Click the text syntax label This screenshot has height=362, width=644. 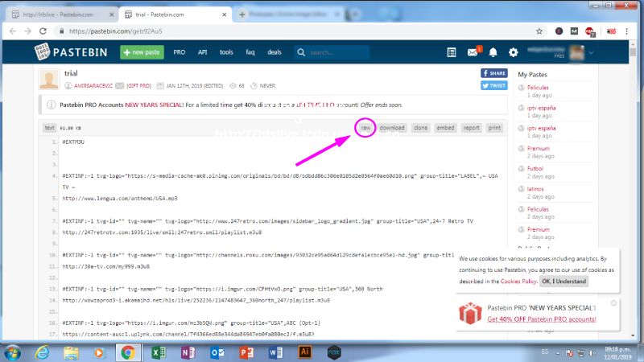click(49, 128)
